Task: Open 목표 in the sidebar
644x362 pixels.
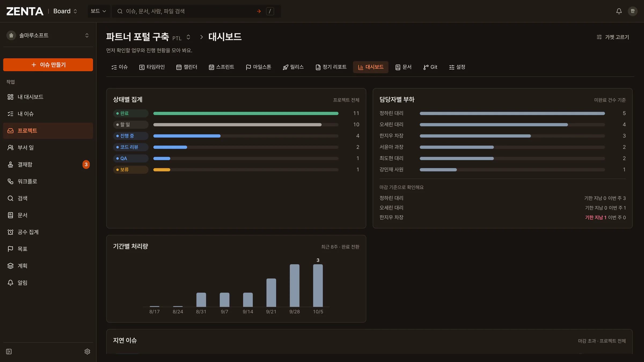Action: tap(48, 249)
